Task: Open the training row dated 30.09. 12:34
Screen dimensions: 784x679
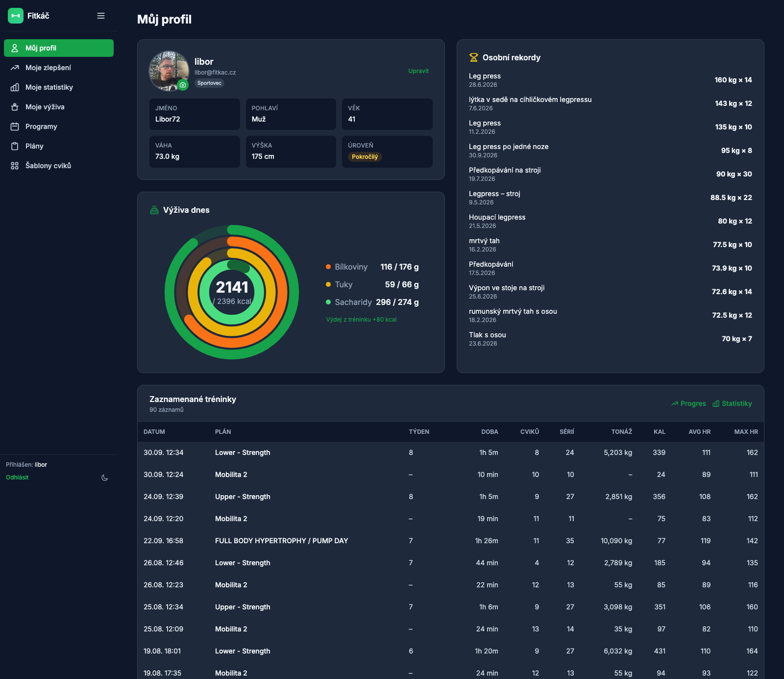Action: 451,453
